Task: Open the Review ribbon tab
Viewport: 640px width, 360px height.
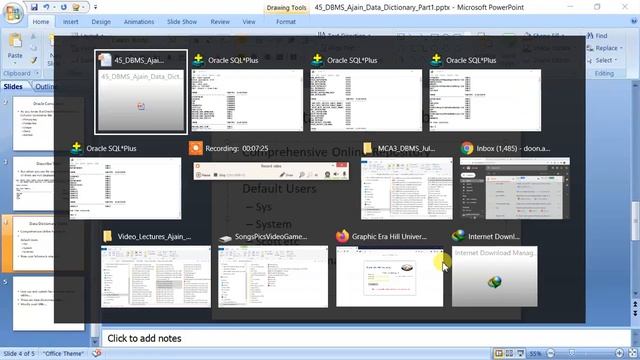Action: click(x=220, y=22)
